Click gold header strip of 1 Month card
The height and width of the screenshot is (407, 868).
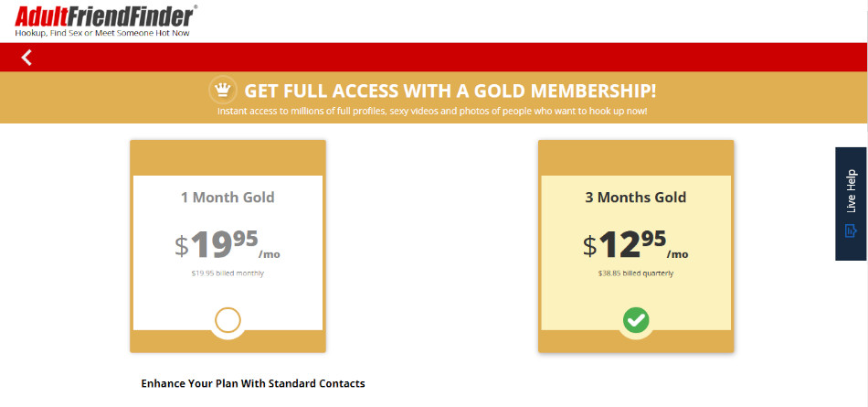pyautogui.click(x=228, y=157)
